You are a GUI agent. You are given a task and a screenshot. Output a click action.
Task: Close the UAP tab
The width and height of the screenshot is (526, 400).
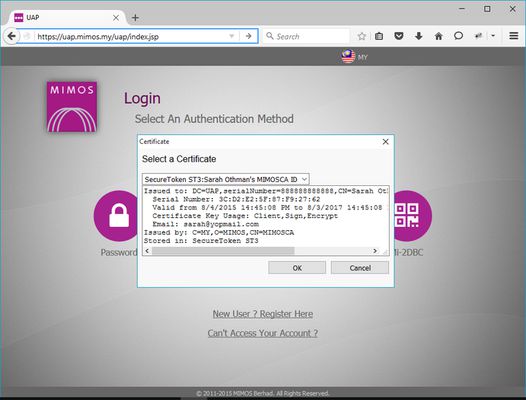point(116,18)
